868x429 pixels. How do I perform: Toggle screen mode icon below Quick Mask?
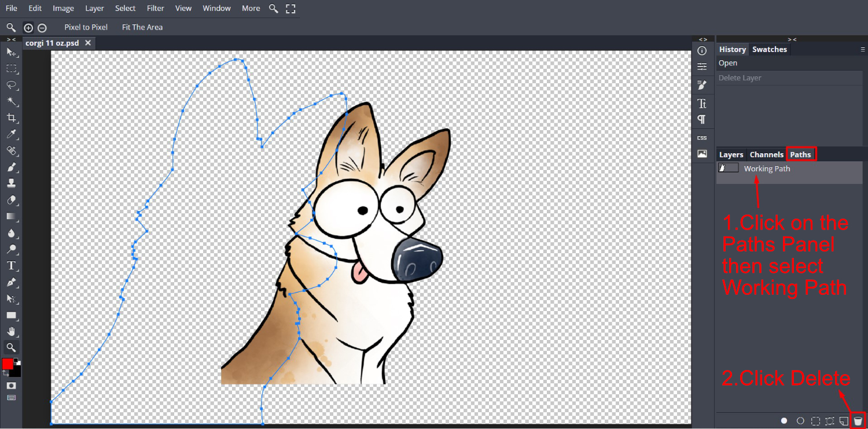[x=11, y=398]
